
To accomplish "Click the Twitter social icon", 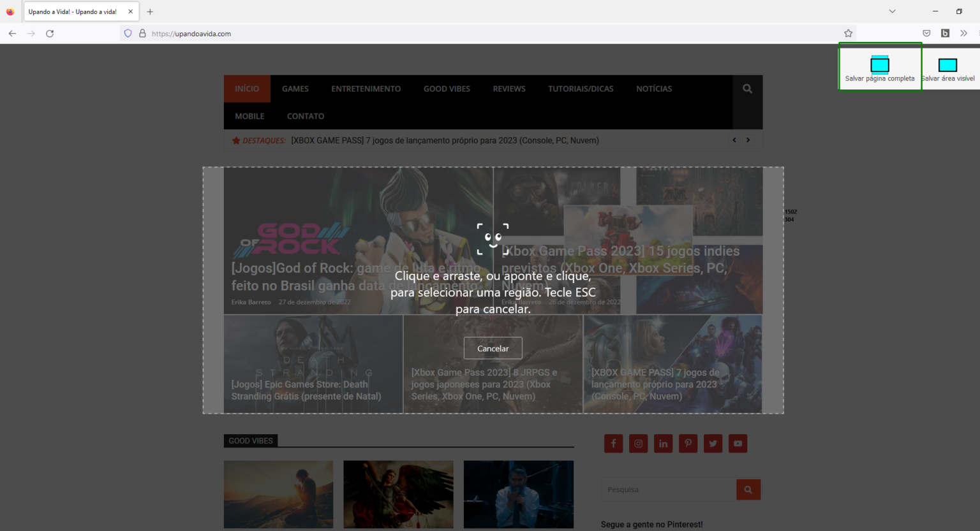I will (x=713, y=443).
